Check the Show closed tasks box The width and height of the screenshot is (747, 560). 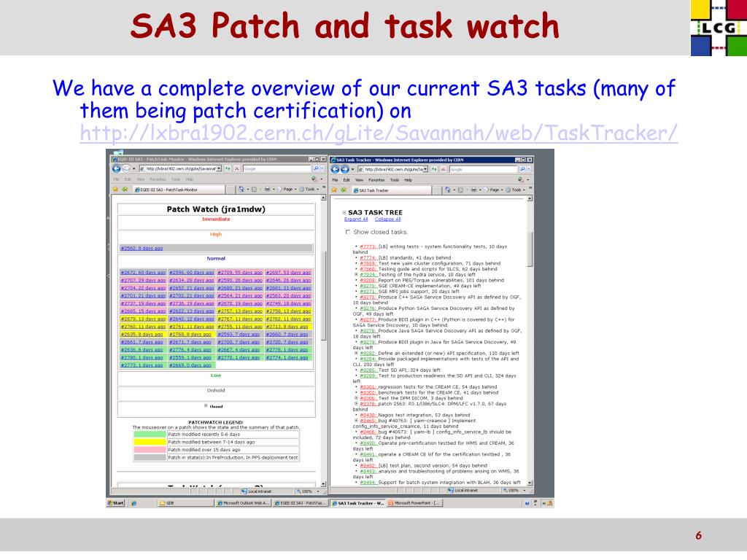347,232
